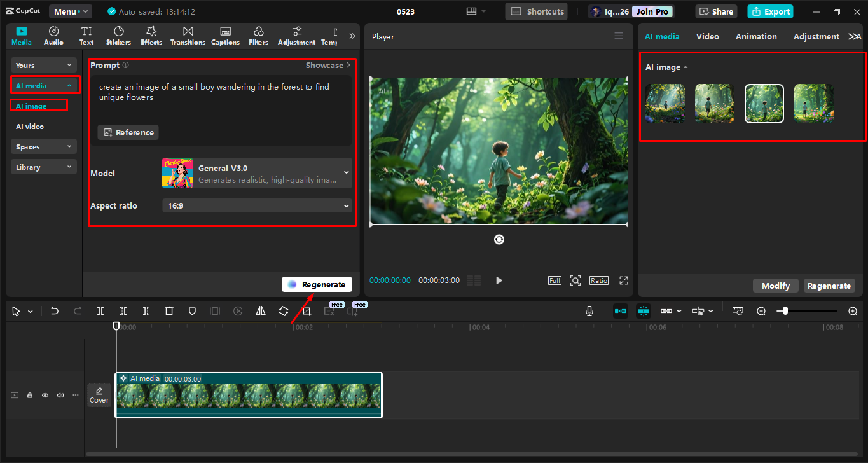This screenshot has height=463, width=868.
Task: Open the Text panel in the media sidebar
Action: click(86, 35)
